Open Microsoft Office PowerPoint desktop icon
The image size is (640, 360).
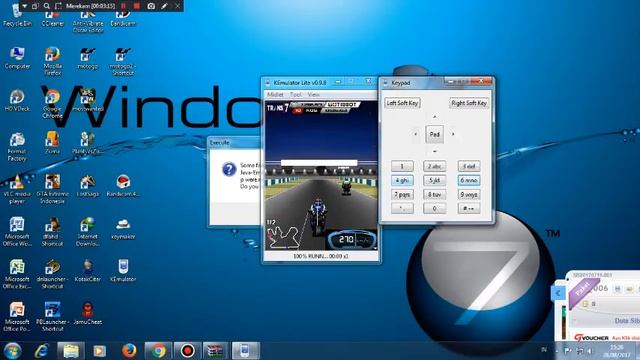tap(17, 317)
